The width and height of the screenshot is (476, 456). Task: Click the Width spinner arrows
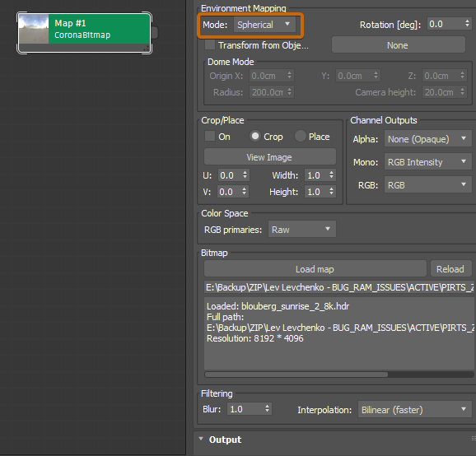point(332,175)
